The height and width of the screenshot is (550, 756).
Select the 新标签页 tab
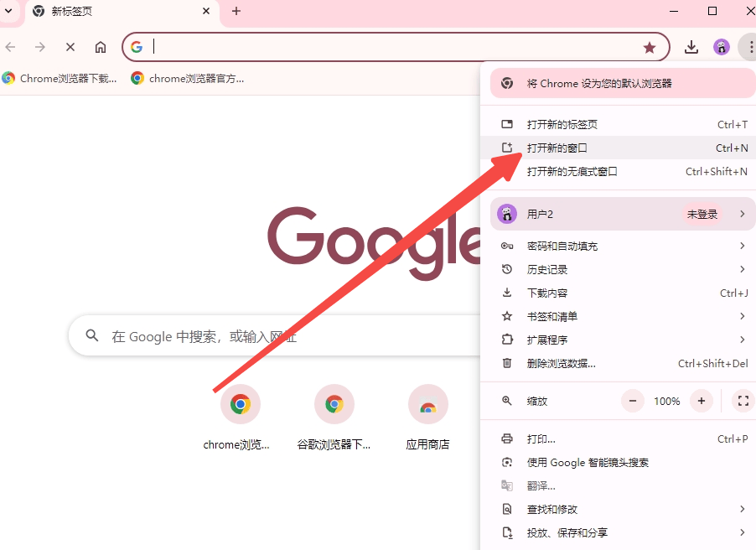tap(122, 11)
